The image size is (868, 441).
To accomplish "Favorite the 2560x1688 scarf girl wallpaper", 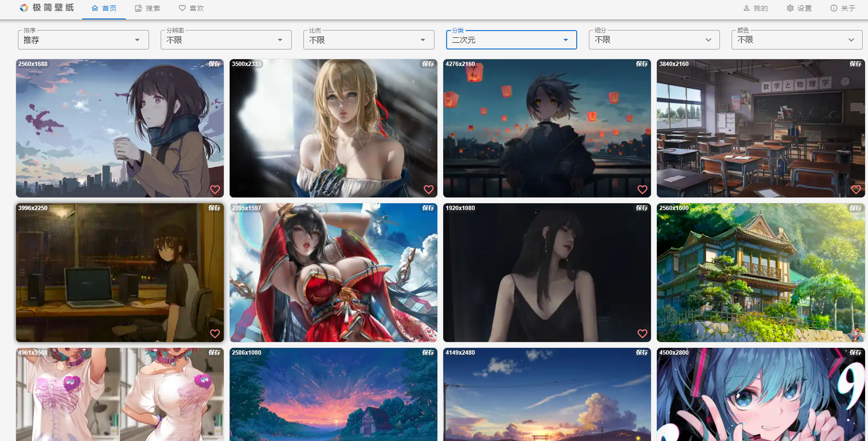I will 215,190.
